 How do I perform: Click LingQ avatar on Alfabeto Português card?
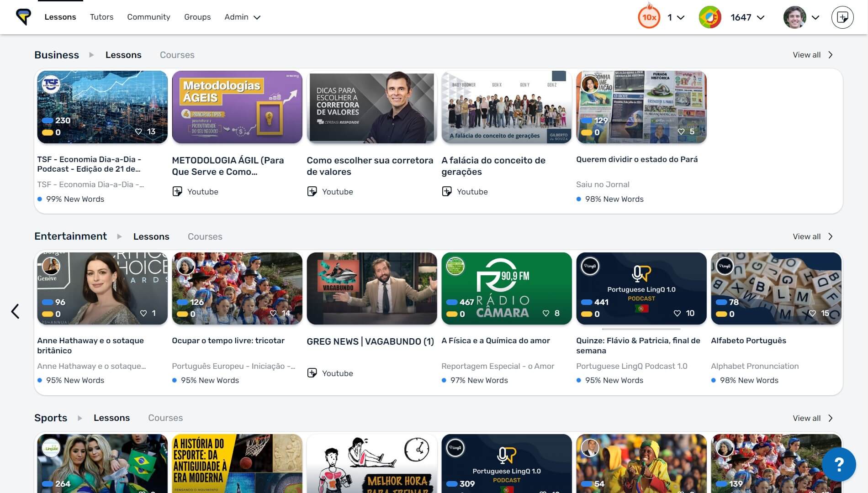(x=725, y=266)
